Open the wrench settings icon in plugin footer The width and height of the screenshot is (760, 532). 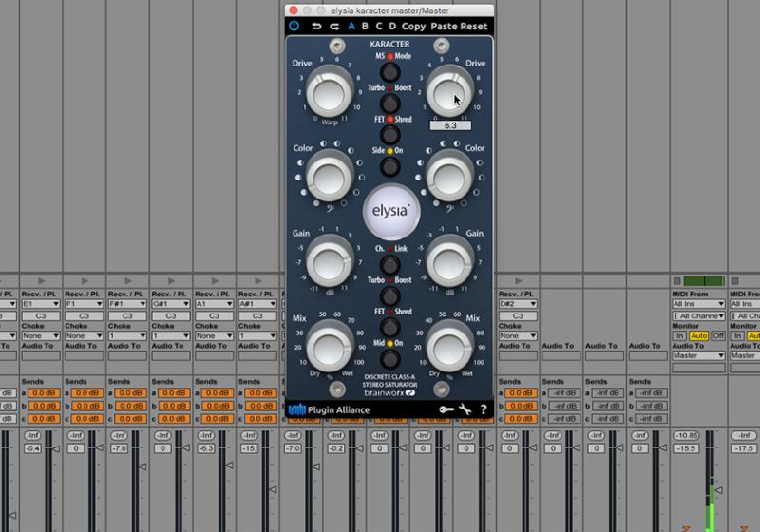(x=465, y=409)
